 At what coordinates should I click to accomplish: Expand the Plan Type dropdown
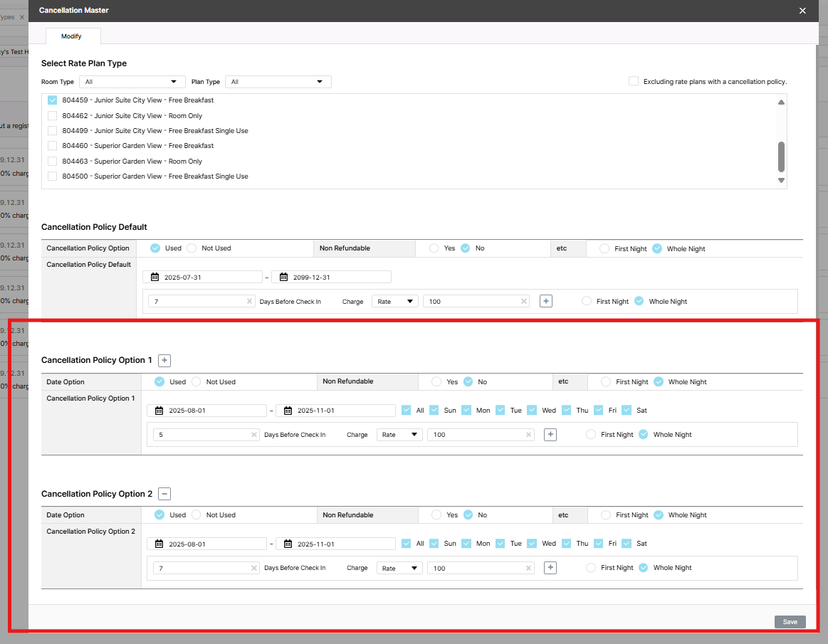(278, 82)
